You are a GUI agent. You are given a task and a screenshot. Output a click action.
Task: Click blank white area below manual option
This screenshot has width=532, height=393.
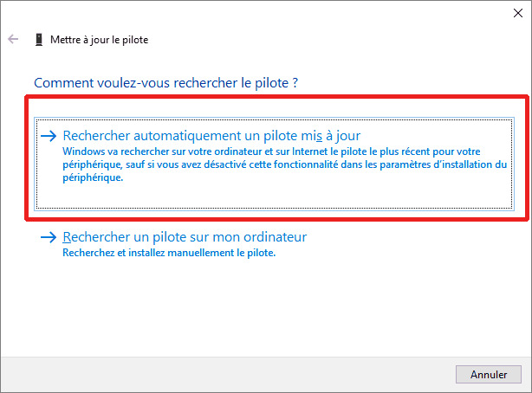coord(266,307)
